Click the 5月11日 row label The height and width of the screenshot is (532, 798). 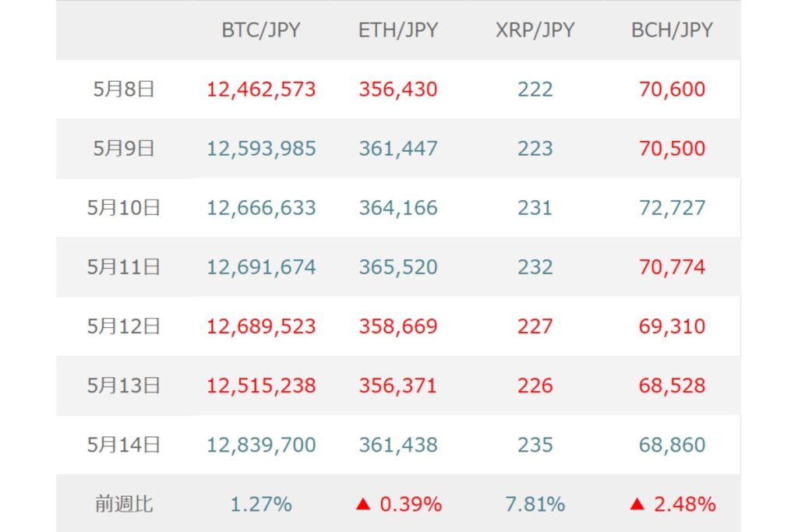[124, 267]
